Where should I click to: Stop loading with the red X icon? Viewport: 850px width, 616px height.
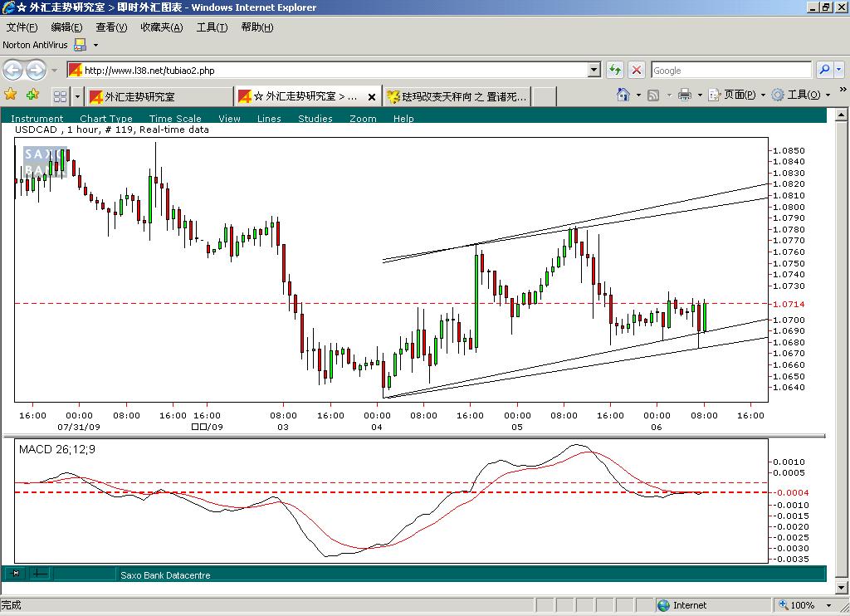pyautogui.click(x=637, y=70)
